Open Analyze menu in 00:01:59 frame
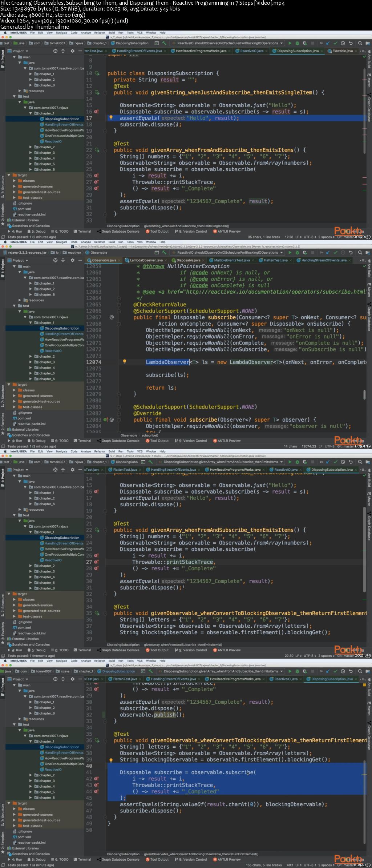 pos(86,451)
